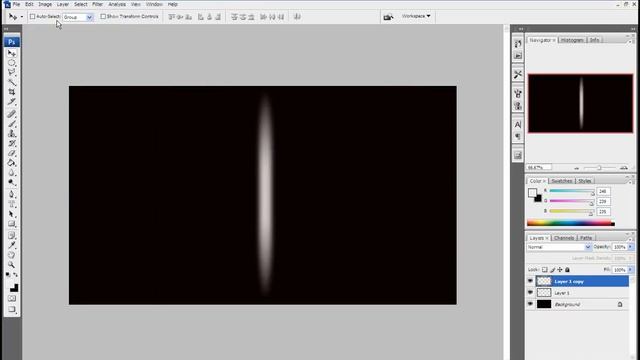Image resolution: width=640 pixels, height=360 pixels.
Task: Toggle lock transparent pixels
Action: [544, 269]
